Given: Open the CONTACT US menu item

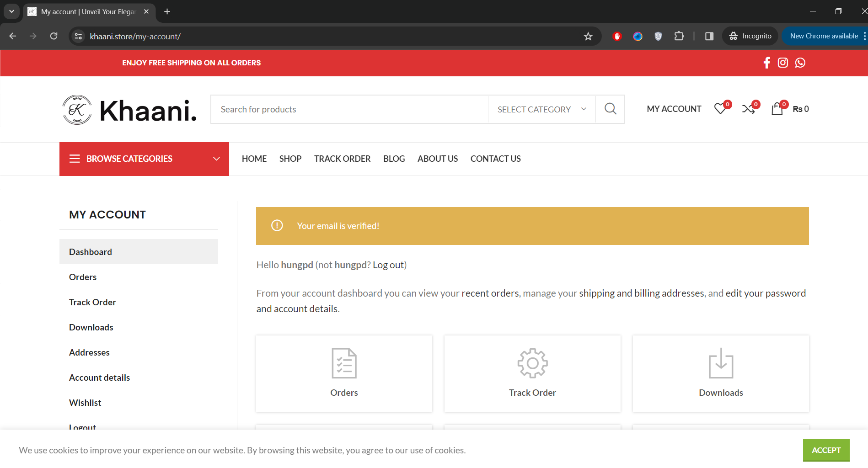Looking at the screenshot, I should (496, 159).
